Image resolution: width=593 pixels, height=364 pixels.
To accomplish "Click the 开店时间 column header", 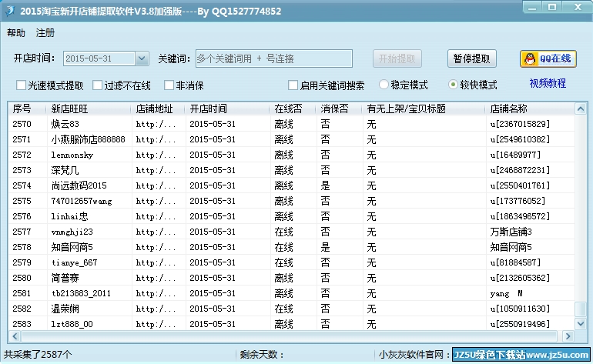I will 227,109.
